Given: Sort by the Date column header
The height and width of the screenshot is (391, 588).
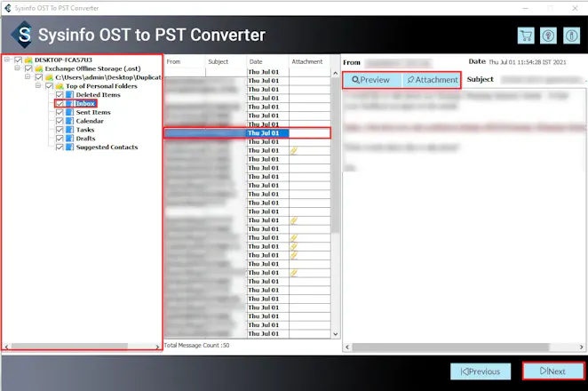Looking at the screenshot, I should (x=267, y=61).
